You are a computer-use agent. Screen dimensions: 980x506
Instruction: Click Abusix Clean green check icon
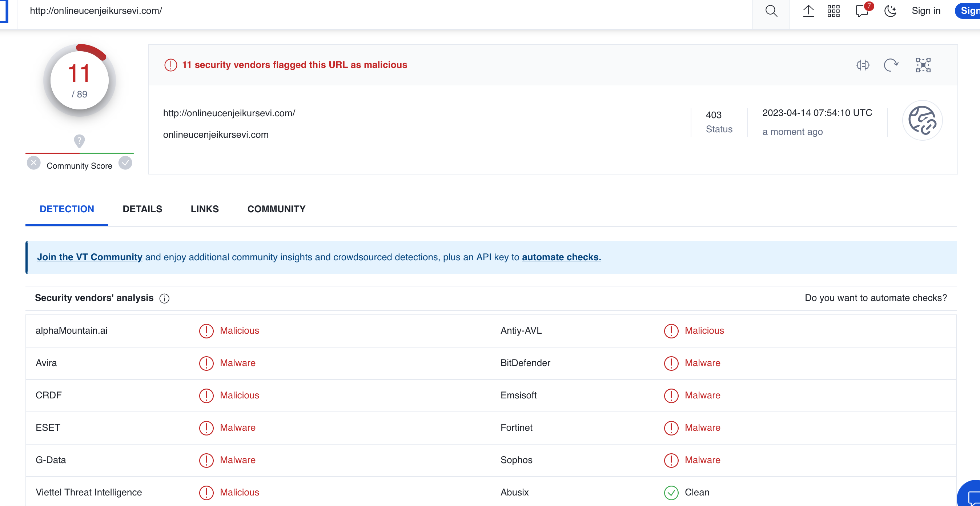point(671,492)
